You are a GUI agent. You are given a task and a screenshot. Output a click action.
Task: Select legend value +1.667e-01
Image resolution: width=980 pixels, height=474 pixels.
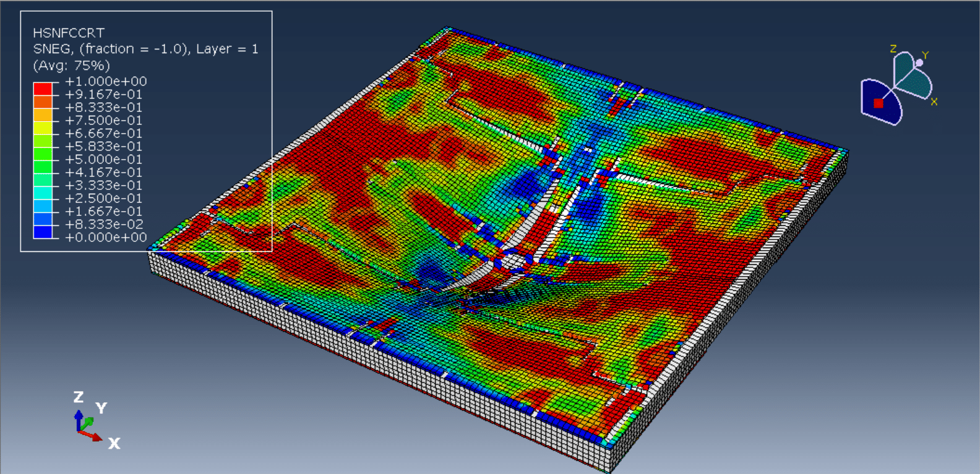[103, 211]
